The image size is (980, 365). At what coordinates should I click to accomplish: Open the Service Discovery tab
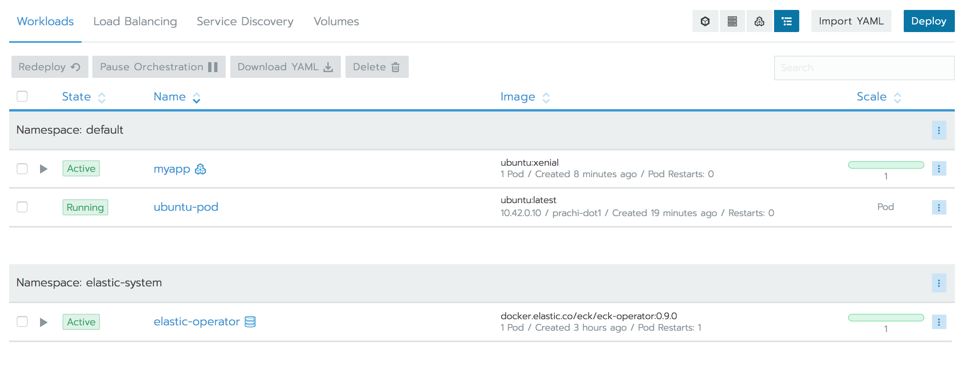[x=245, y=21]
